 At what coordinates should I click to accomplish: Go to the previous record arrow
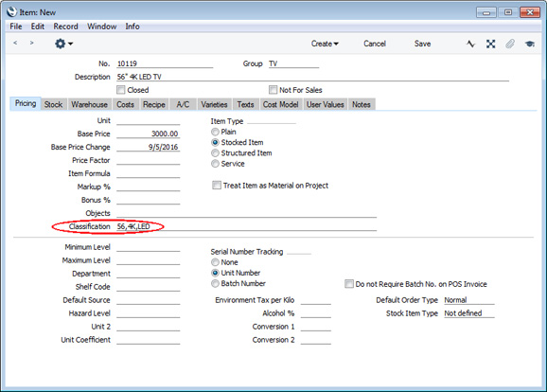[x=15, y=43]
